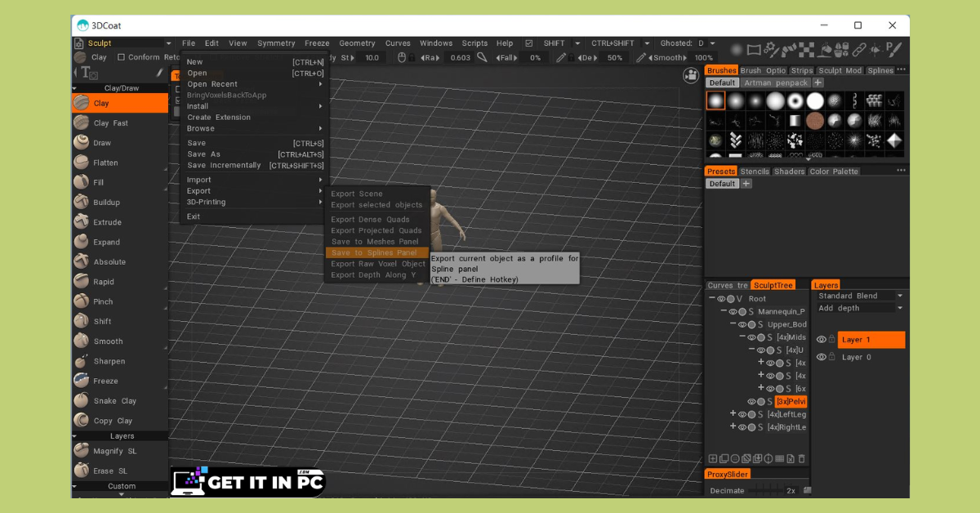Select the Absolute tool
Image resolution: width=980 pixels, height=513 pixels.
(120, 262)
